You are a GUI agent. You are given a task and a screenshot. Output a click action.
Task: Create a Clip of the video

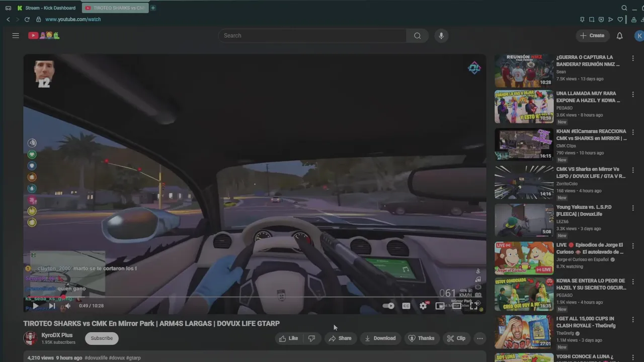[x=456, y=338]
